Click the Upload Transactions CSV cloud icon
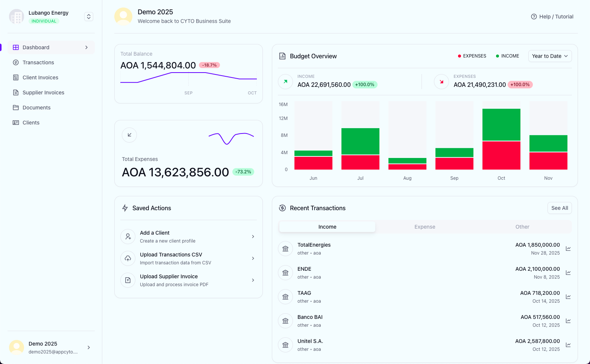Image resolution: width=590 pixels, height=364 pixels. click(x=128, y=258)
